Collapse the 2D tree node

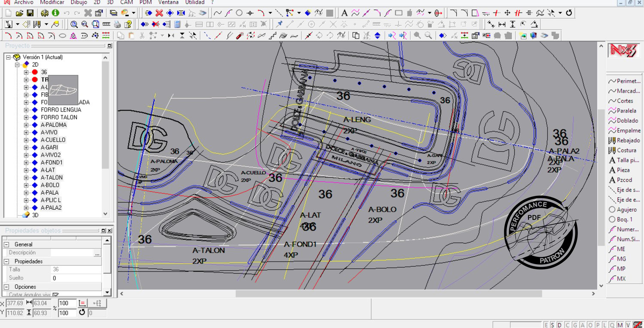(x=17, y=65)
